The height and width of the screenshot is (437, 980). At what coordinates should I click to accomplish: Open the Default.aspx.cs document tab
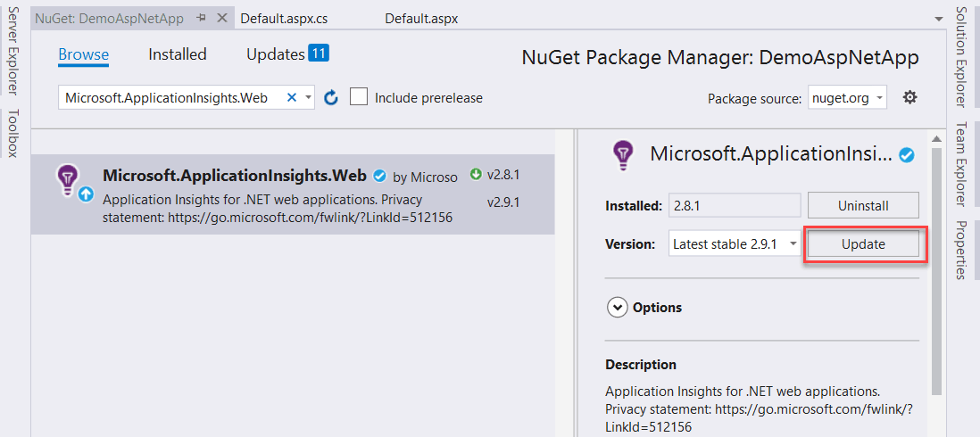coord(285,19)
